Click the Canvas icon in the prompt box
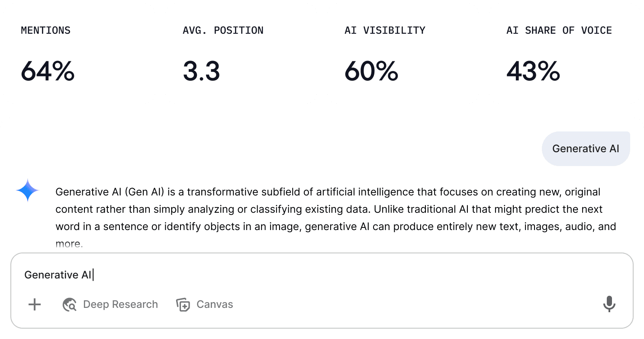This screenshot has height=339, width=644. (x=183, y=304)
